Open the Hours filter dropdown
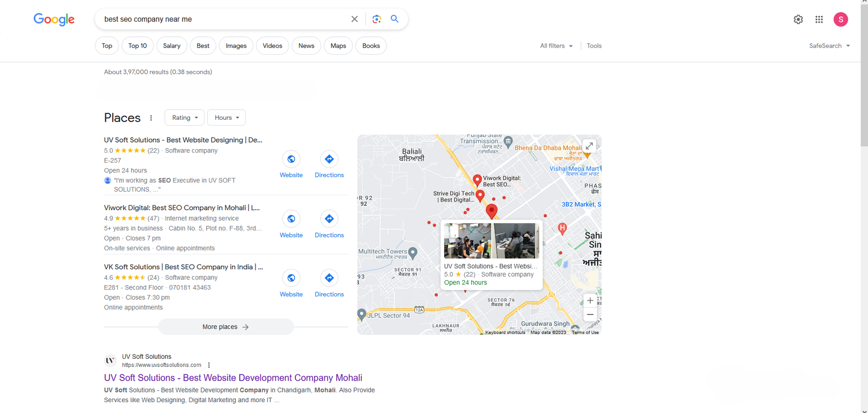 pyautogui.click(x=226, y=118)
